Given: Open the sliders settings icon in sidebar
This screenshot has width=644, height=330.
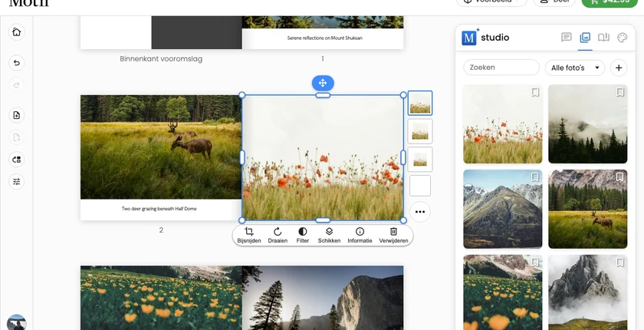Looking at the screenshot, I should (16, 182).
